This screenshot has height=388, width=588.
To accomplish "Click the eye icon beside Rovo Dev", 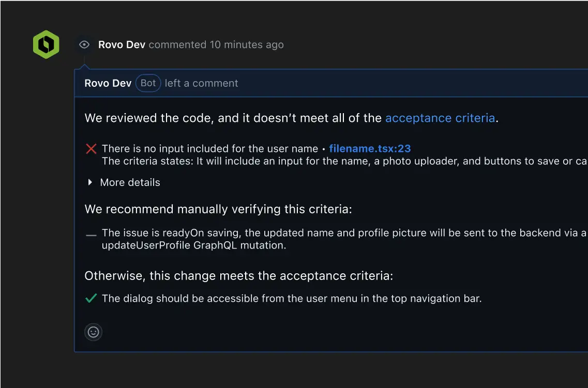I will click(84, 45).
